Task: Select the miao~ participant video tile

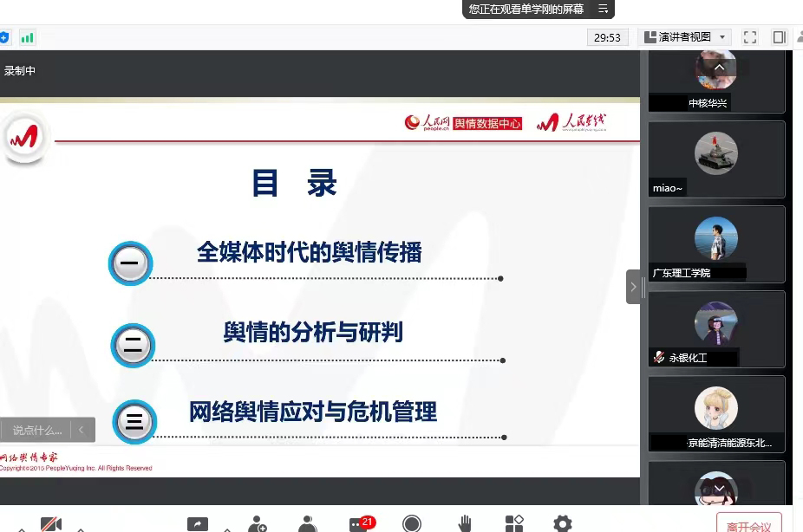Action: [x=716, y=159]
